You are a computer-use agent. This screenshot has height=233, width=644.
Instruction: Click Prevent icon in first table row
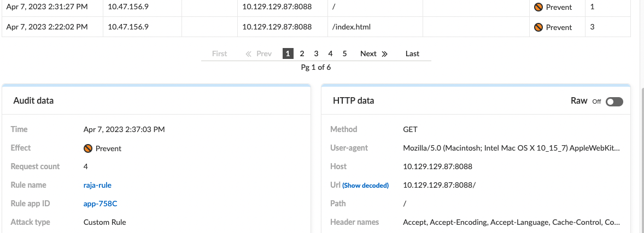click(x=538, y=8)
